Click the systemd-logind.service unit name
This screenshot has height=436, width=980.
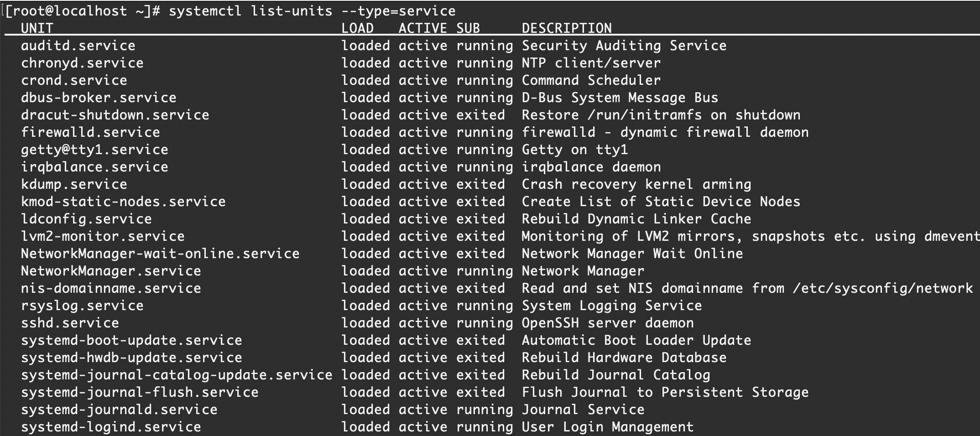(x=111, y=427)
